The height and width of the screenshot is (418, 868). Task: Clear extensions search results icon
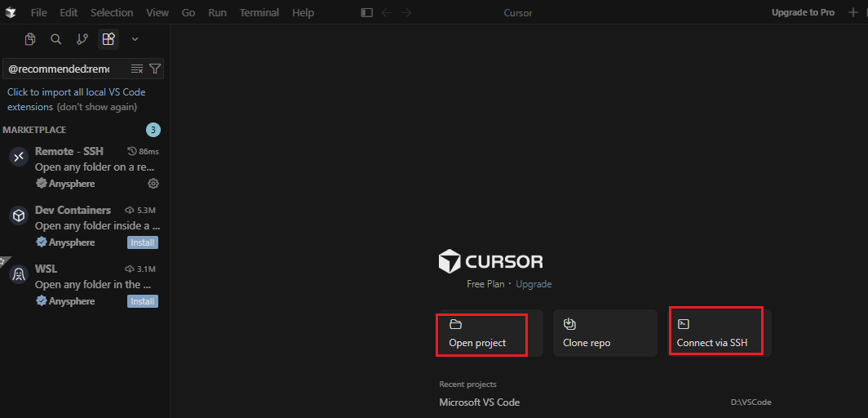coord(137,69)
